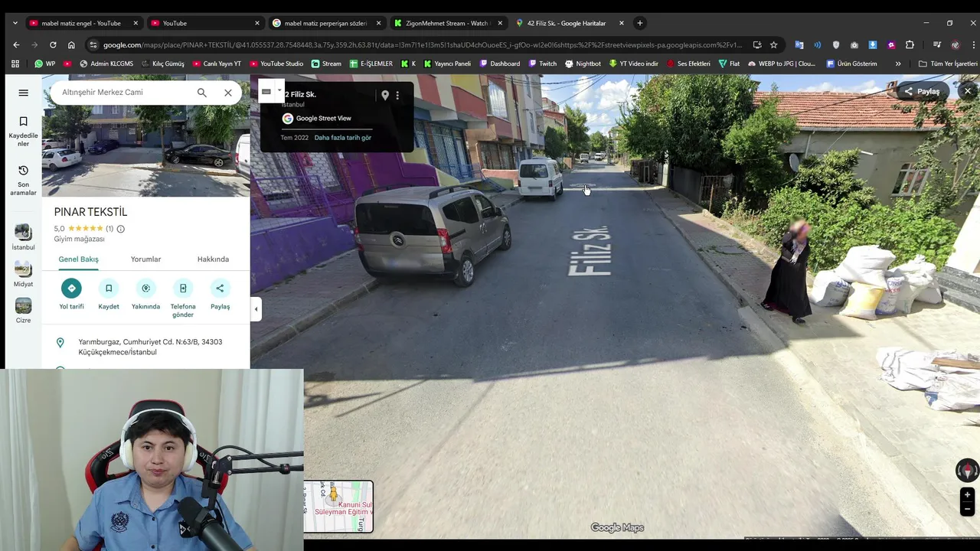Switch to mabel matiz engel YouTube tab
The width and height of the screenshot is (980, 551).
click(81, 23)
